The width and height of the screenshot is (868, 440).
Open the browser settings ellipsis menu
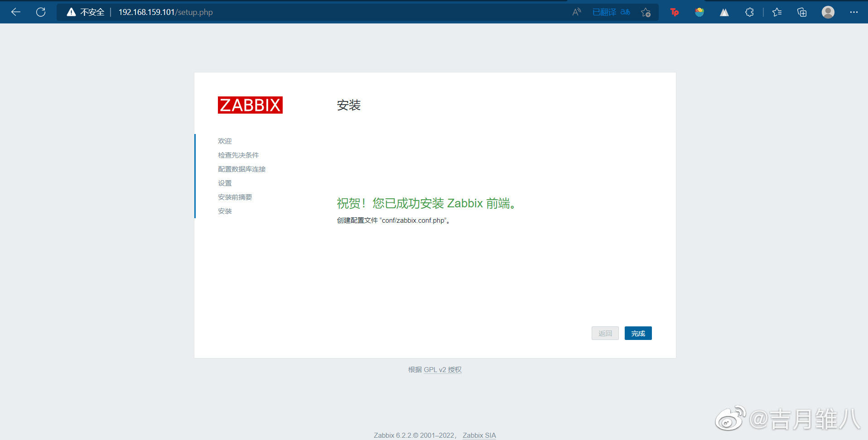854,12
